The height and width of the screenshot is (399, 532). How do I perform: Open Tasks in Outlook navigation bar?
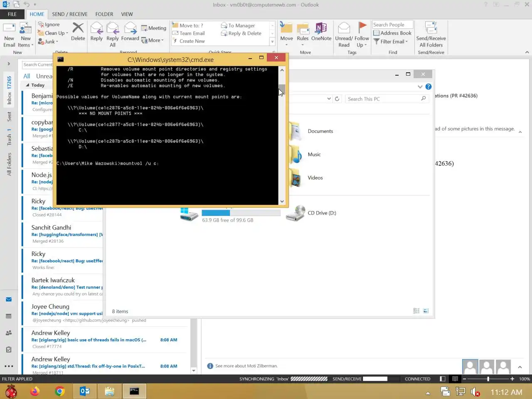(x=9, y=350)
